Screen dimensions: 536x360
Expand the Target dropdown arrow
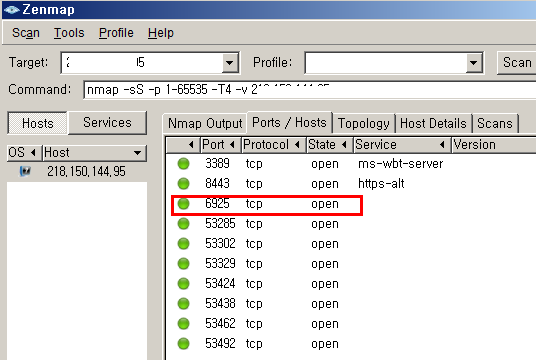[230, 63]
